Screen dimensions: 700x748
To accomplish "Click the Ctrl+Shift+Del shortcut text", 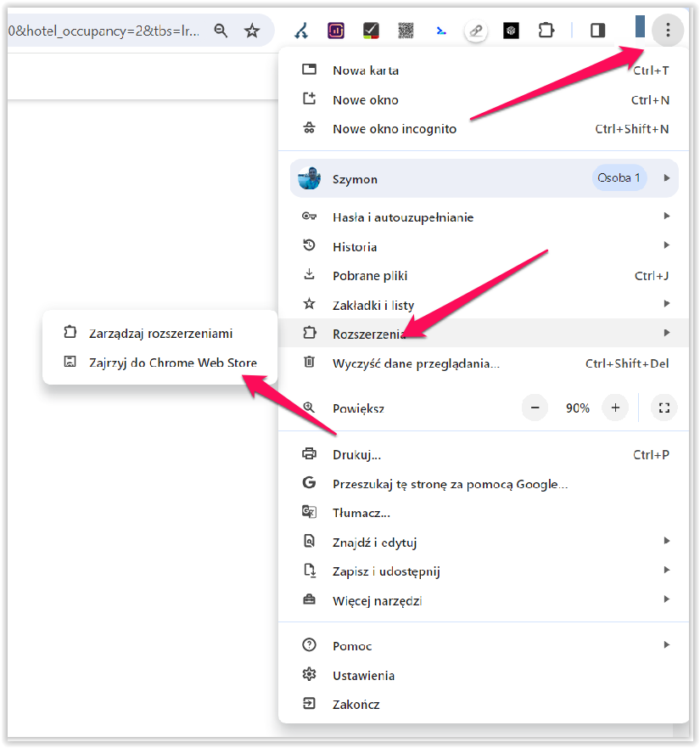I will pyautogui.click(x=626, y=363).
